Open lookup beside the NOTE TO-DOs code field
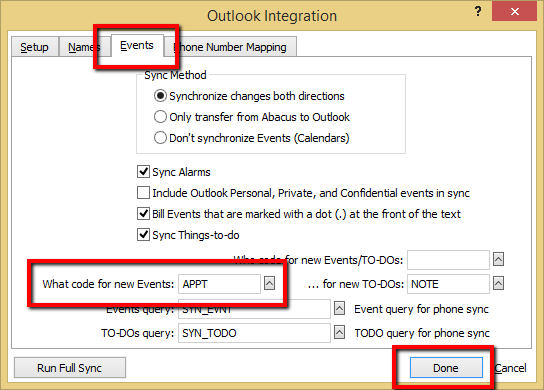The width and height of the screenshot is (544, 390). [498, 283]
